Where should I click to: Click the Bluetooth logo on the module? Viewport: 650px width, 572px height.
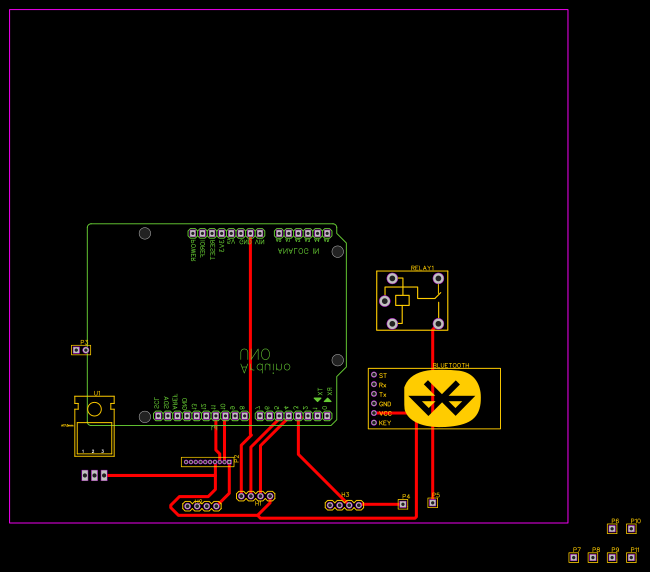(442, 399)
